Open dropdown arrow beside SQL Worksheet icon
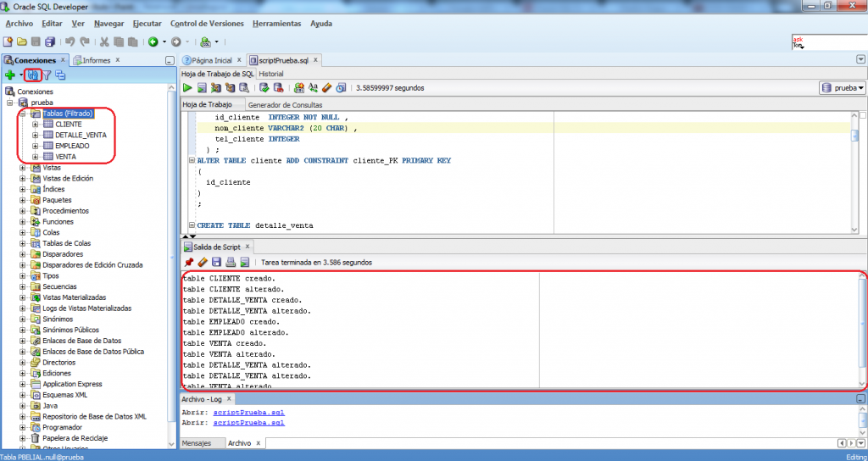This screenshot has height=461, width=868. [x=216, y=42]
